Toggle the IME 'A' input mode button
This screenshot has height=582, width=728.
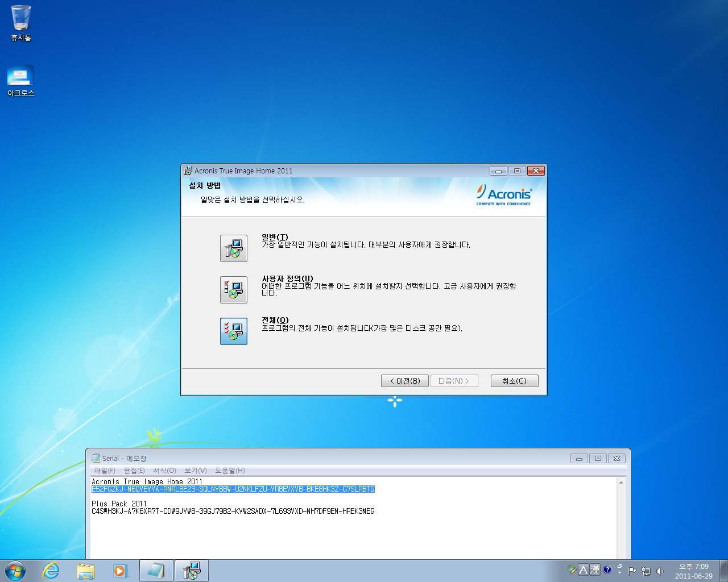(x=583, y=569)
